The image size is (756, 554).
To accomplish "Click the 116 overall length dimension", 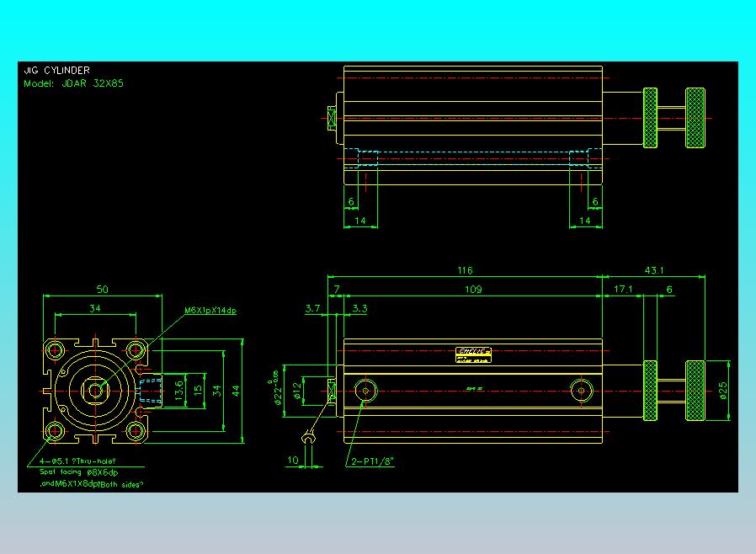I will coord(465,270).
